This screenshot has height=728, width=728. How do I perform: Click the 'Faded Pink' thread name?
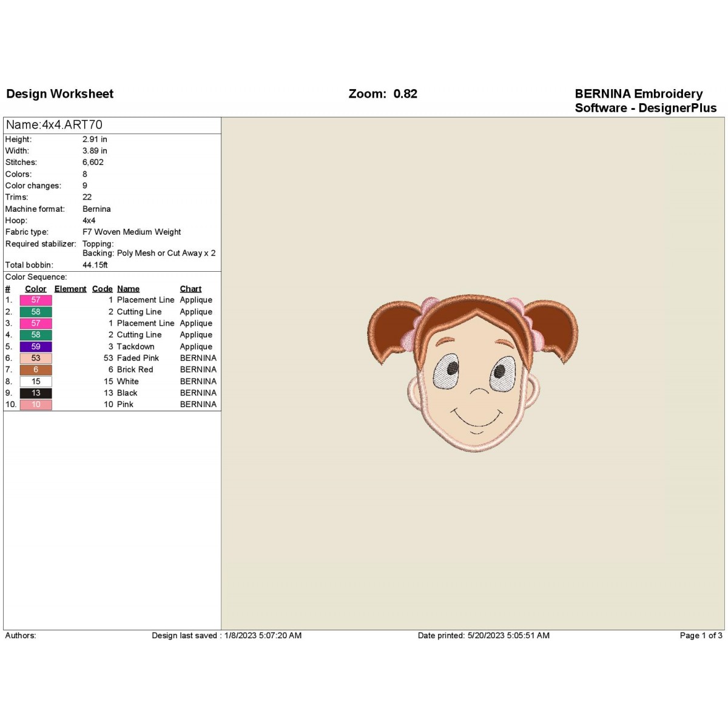[138, 359]
